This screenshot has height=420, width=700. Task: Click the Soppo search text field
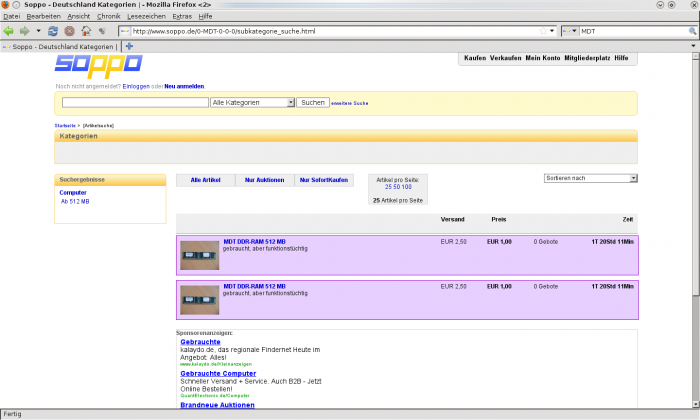coord(135,103)
